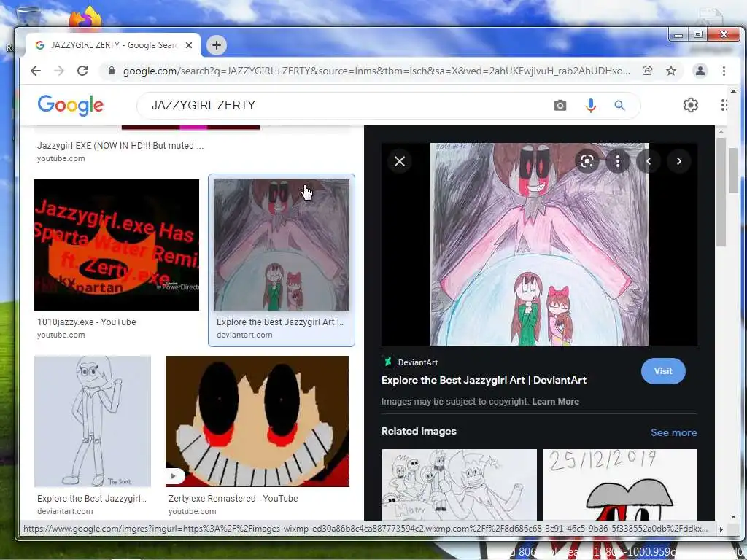Viewport: 747px width, 560px height.
Task: Click the browser forward arrow
Action: [59, 71]
